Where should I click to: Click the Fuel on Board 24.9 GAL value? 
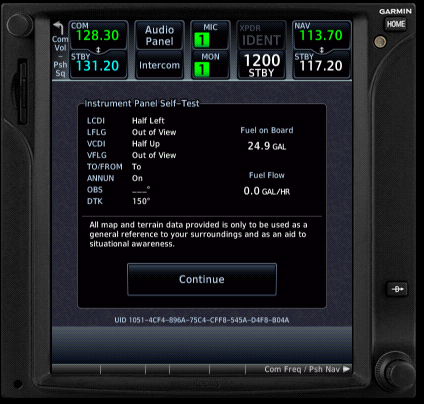(267, 146)
